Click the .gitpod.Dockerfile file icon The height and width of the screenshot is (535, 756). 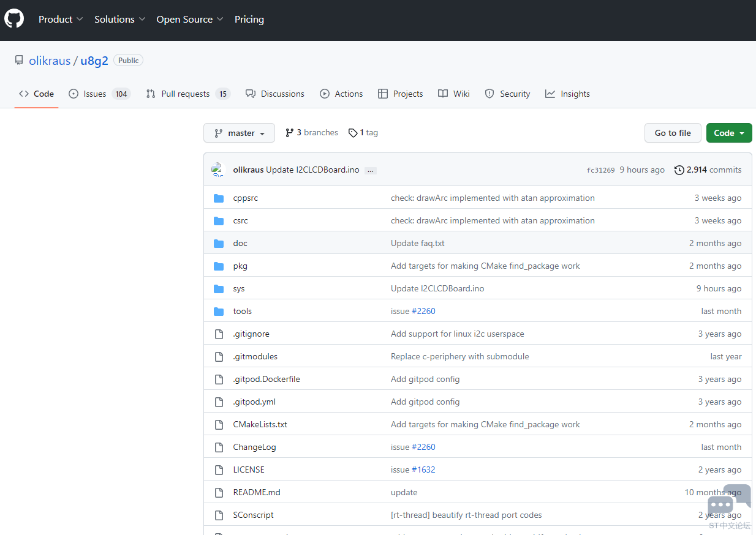[x=219, y=379]
